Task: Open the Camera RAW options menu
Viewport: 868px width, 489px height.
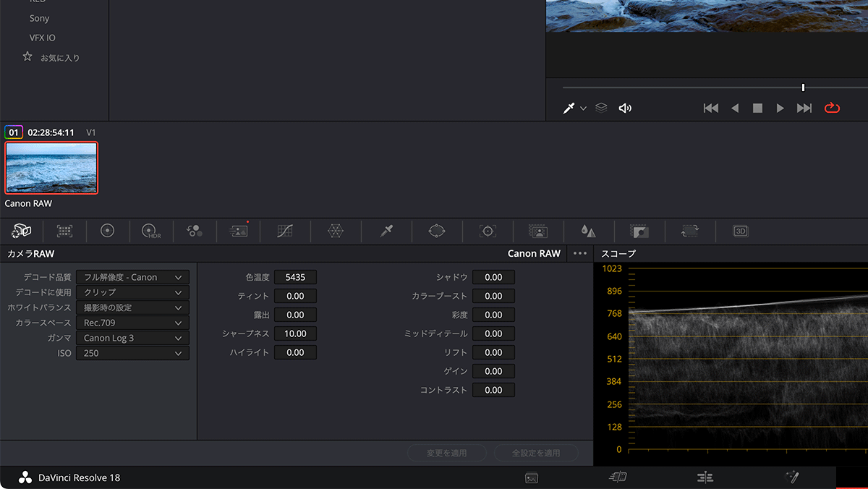Action: (x=579, y=254)
